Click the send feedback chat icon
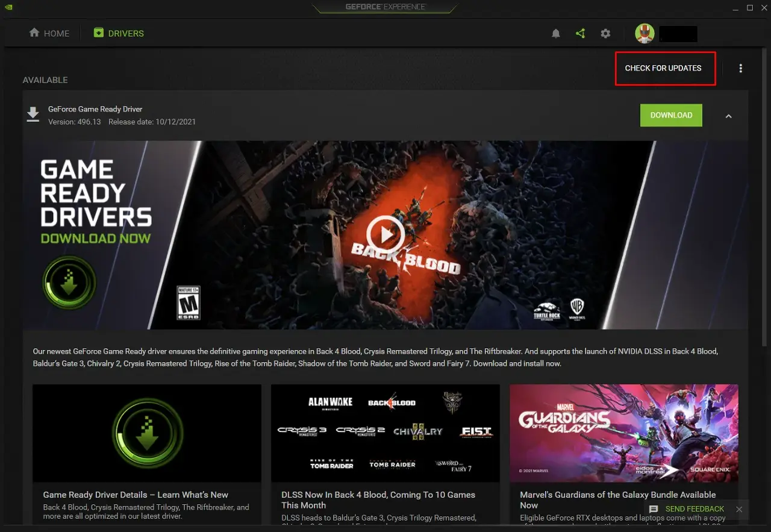The width and height of the screenshot is (771, 532). 654,509
